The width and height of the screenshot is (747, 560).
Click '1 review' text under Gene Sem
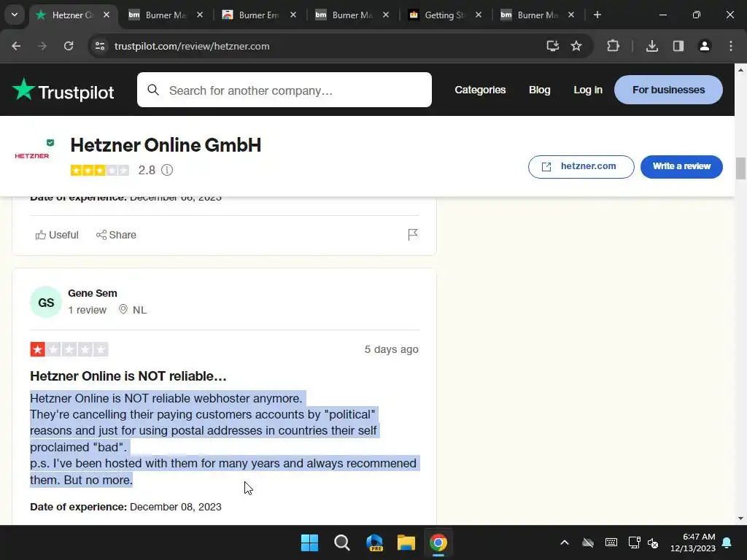[88, 310]
